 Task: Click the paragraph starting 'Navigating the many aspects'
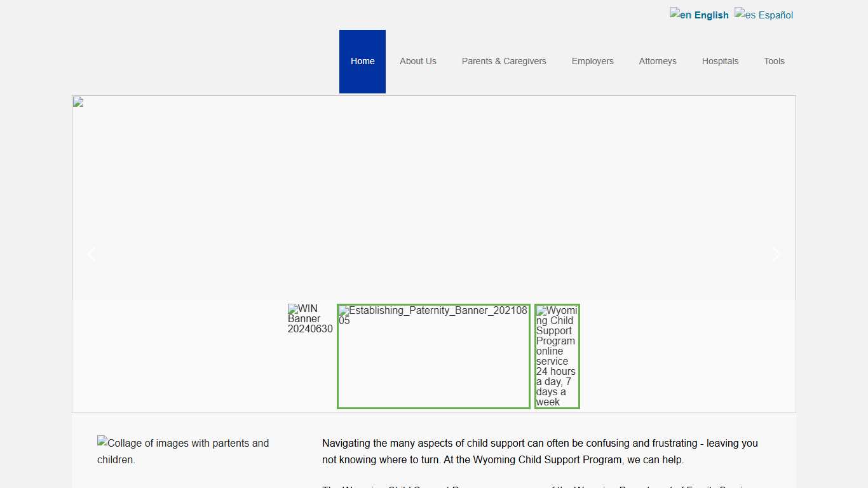point(539,451)
